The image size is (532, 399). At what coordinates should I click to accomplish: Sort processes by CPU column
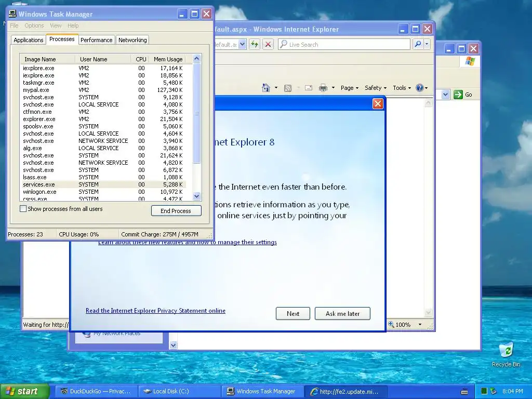point(140,59)
